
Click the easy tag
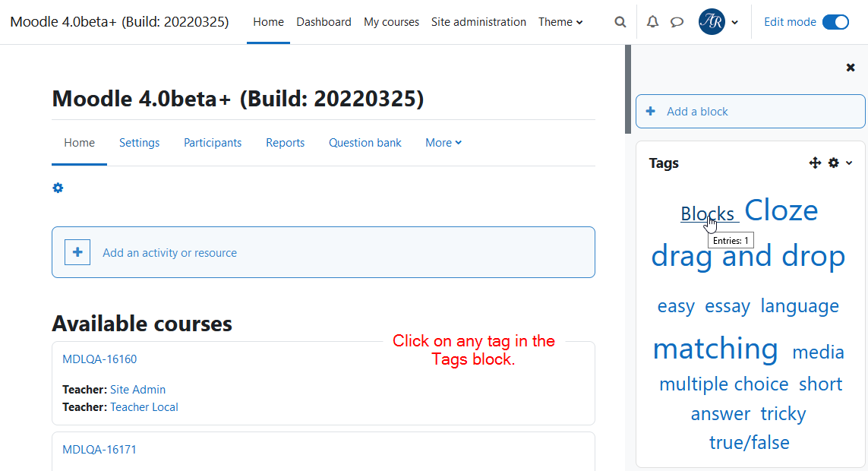click(676, 306)
